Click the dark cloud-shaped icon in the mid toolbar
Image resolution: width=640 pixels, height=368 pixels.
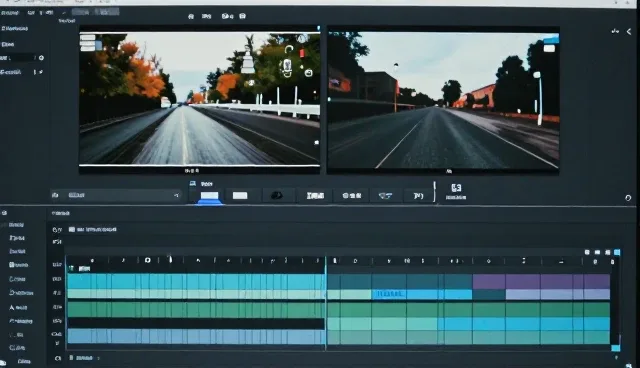click(277, 196)
